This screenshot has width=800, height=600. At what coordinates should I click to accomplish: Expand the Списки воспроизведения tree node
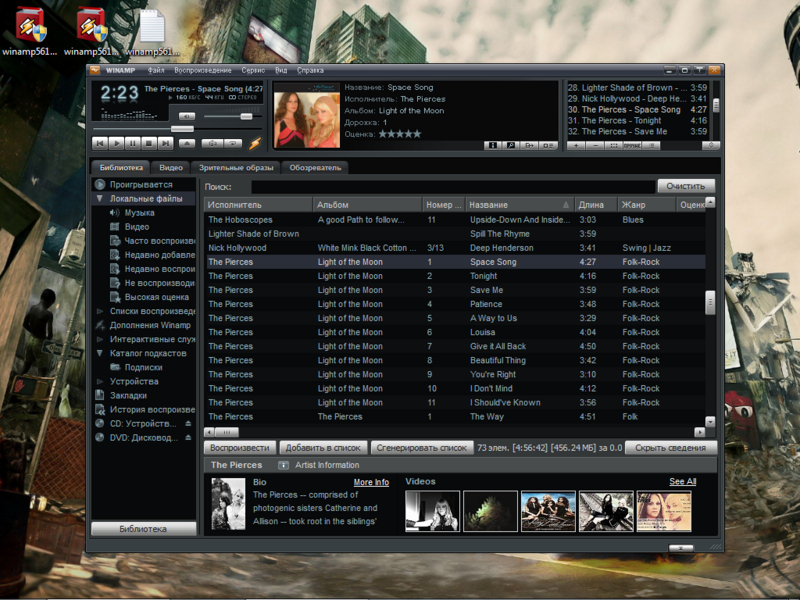[99, 311]
